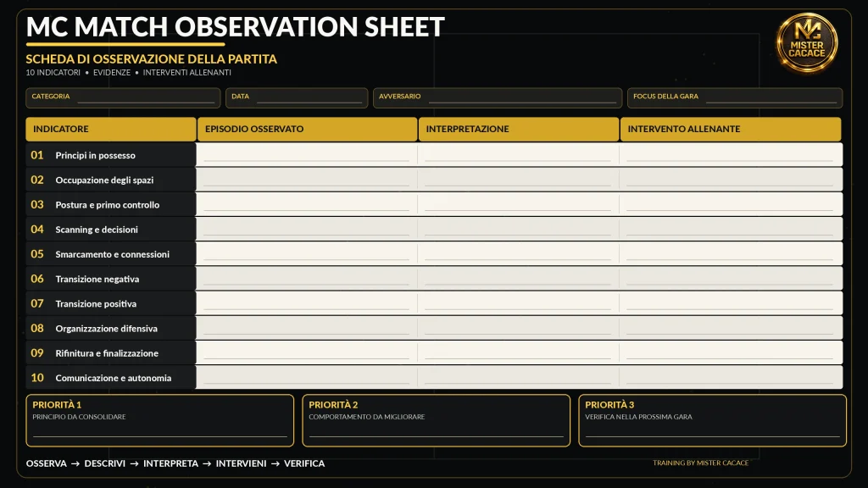Image resolution: width=868 pixels, height=488 pixels.
Task: Select the 'Organizzazione difensiva' indicator label
Action: [106, 329]
